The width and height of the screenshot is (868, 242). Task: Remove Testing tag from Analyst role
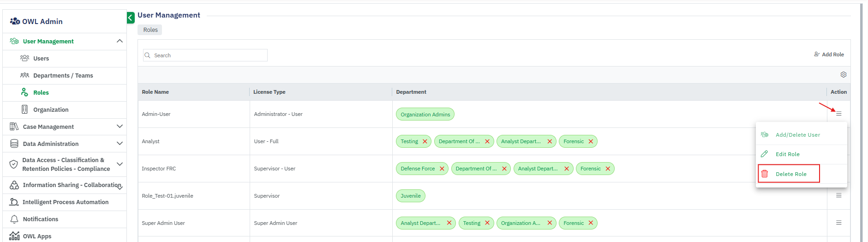425,142
